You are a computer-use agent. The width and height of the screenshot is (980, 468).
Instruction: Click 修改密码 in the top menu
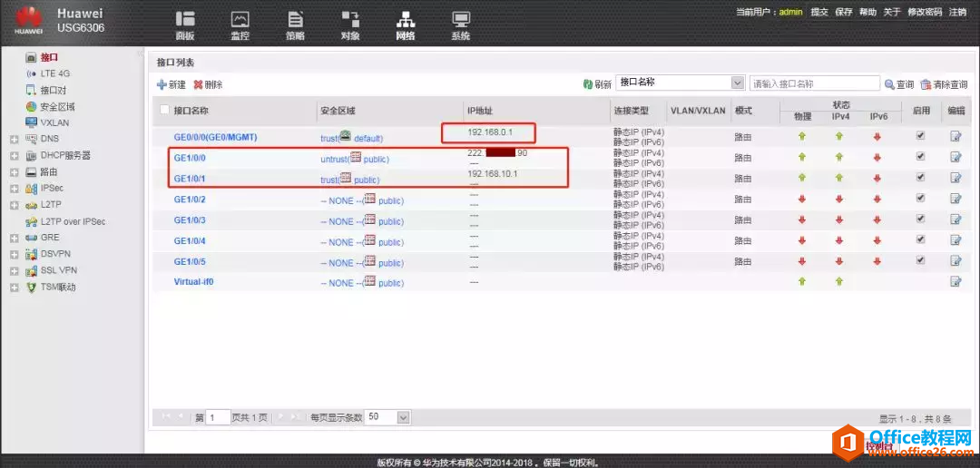tap(925, 12)
